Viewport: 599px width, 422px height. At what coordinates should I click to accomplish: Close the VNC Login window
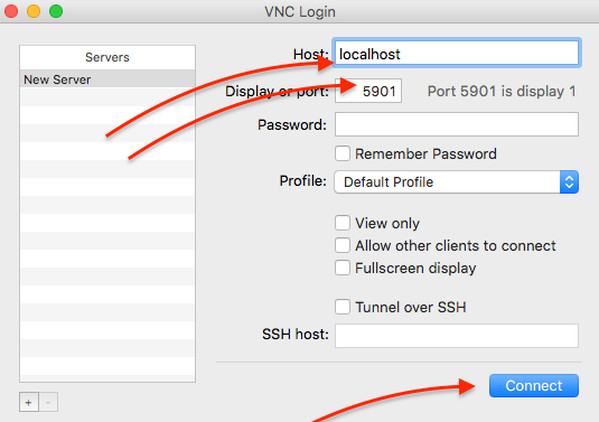point(11,11)
